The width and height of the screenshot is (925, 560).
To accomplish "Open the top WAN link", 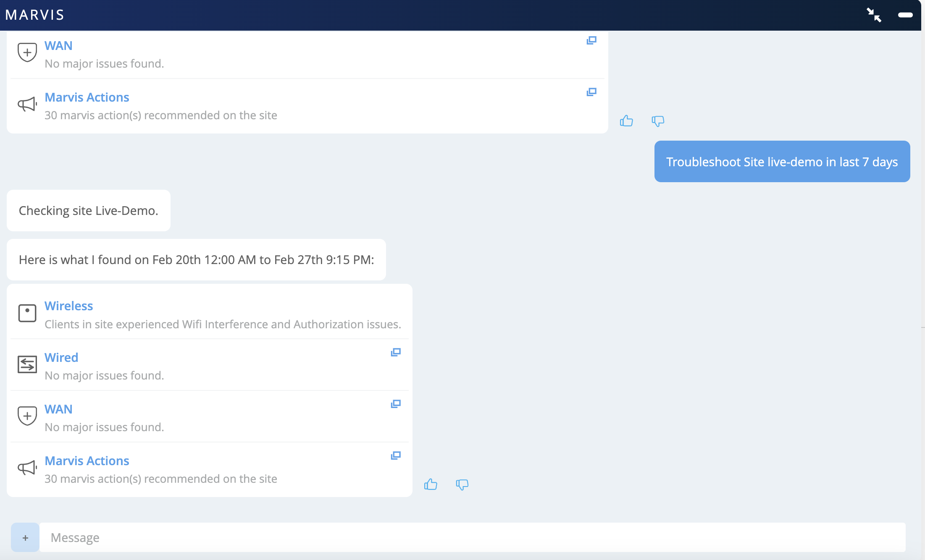I will pyautogui.click(x=58, y=46).
